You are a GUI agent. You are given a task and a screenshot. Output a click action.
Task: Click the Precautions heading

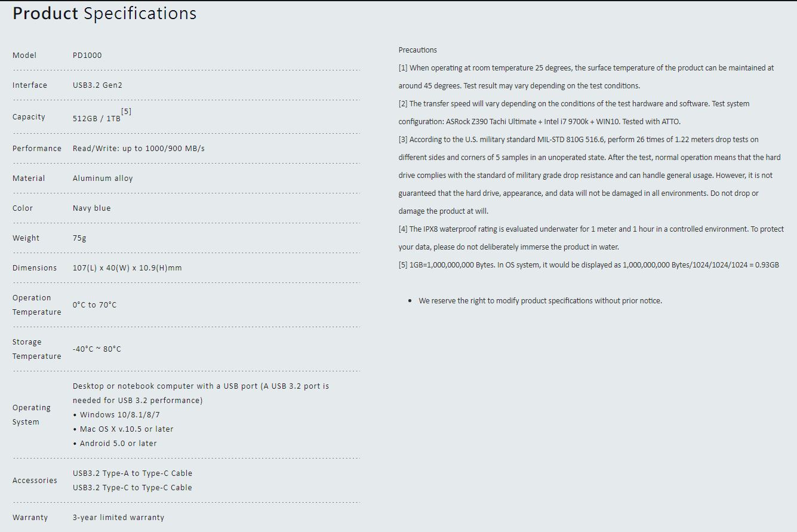418,50
